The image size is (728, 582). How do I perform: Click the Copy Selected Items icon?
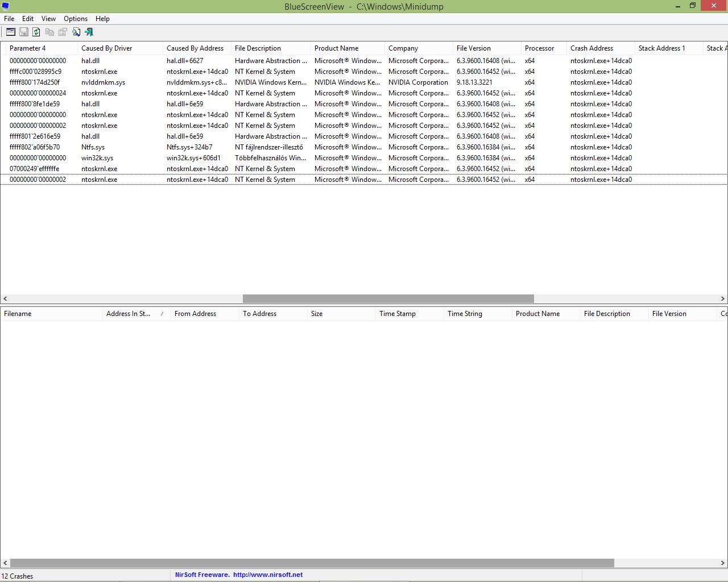pos(49,32)
